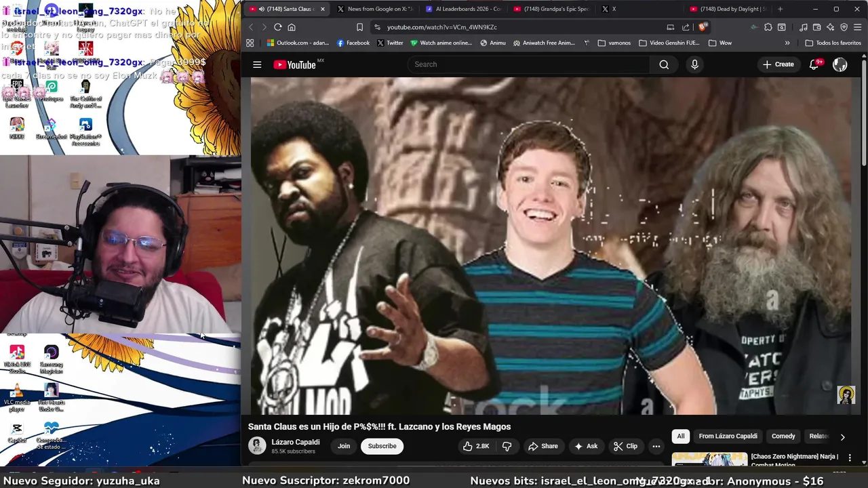Open YouTube notifications bell
This screenshot has width=868, height=488.
(814, 64)
